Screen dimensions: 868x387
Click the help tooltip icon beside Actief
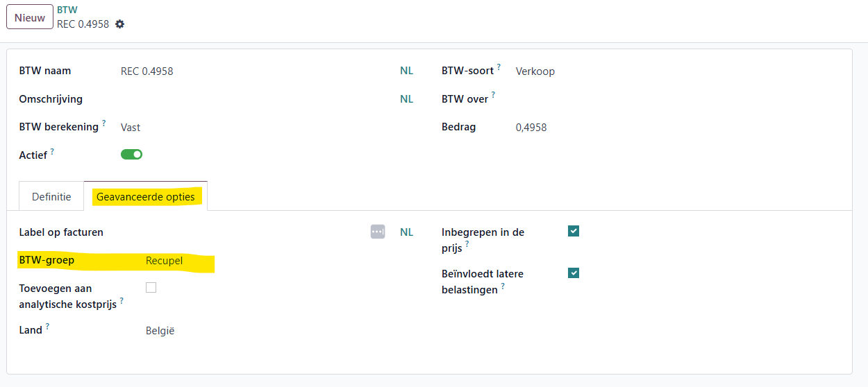click(x=52, y=151)
